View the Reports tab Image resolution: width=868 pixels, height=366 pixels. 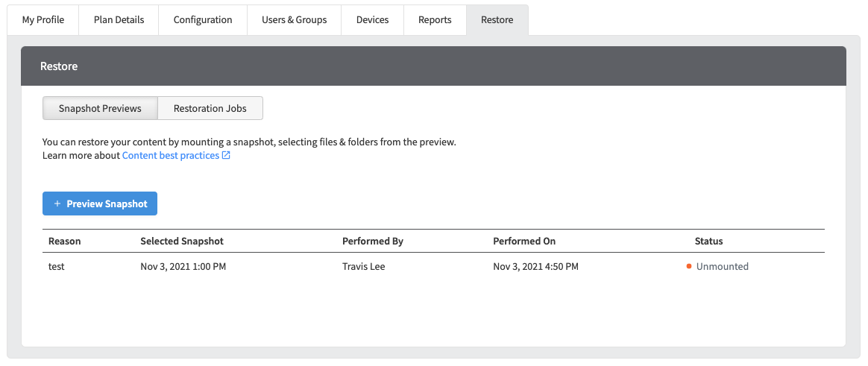click(435, 20)
